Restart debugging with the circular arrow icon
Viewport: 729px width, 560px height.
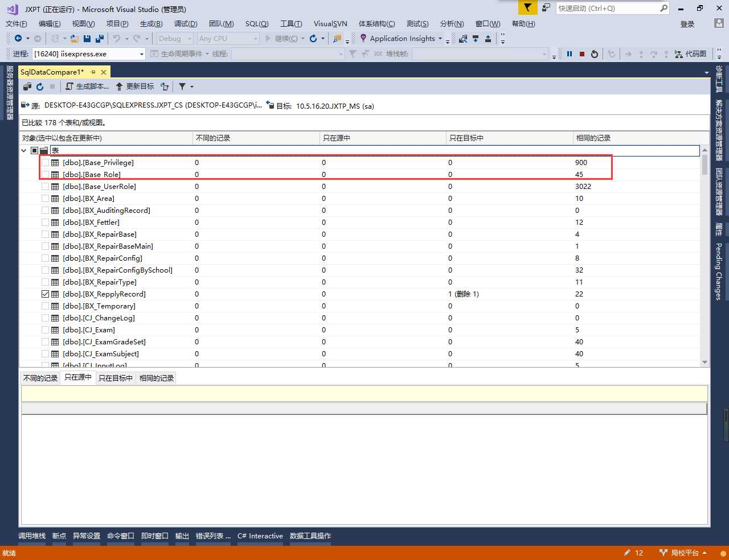[x=595, y=53]
